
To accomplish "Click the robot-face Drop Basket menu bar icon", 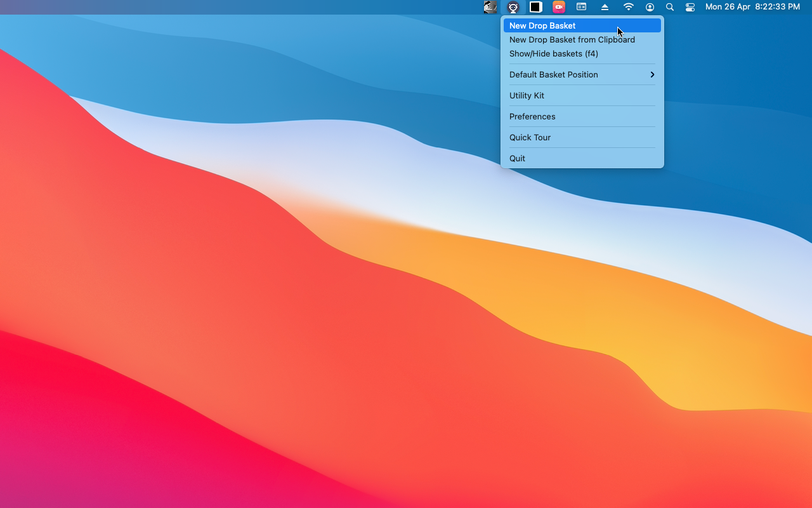I will coord(513,7).
